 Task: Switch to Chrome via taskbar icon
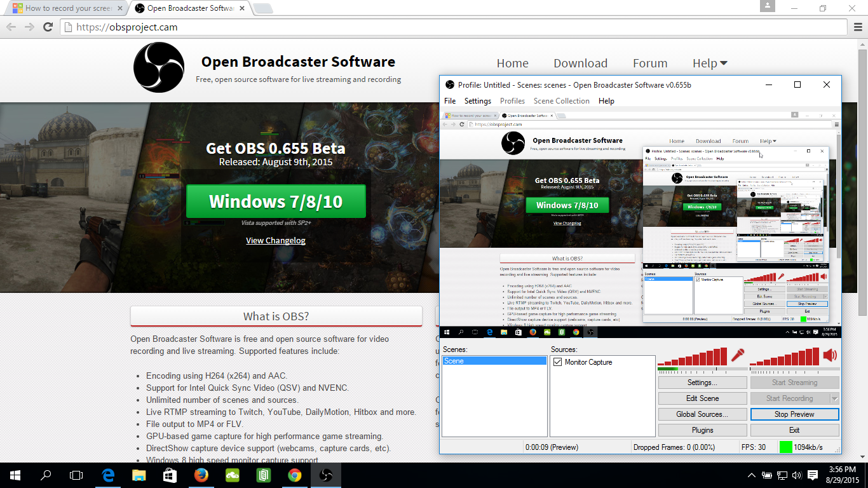[294, 475]
